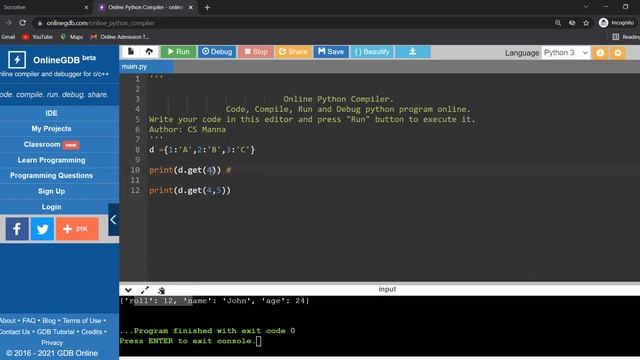The width and height of the screenshot is (640, 360).
Task: Open the Credits footer link
Action: [91, 332]
